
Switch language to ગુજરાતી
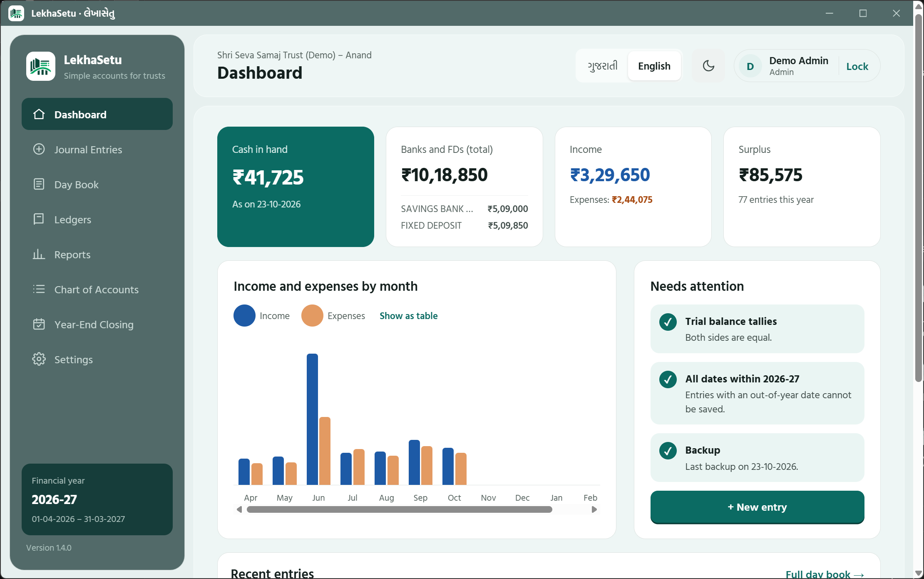click(x=602, y=66)
